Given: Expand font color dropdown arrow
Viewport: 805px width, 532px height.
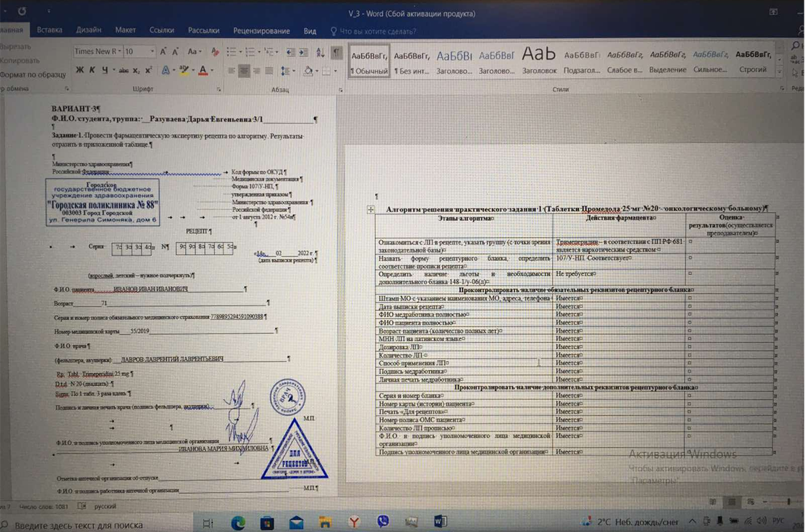Looking at the screenshot, I should (x=212, y=70).
